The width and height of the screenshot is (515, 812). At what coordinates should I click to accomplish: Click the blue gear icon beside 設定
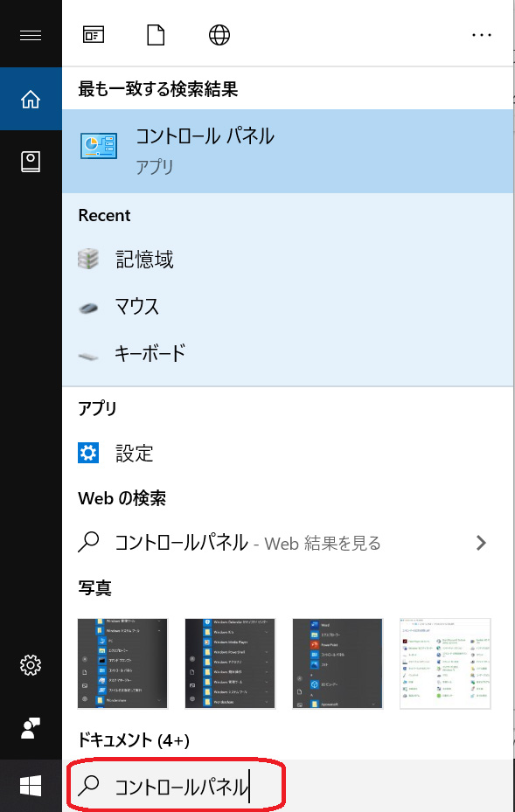(88, 453)
